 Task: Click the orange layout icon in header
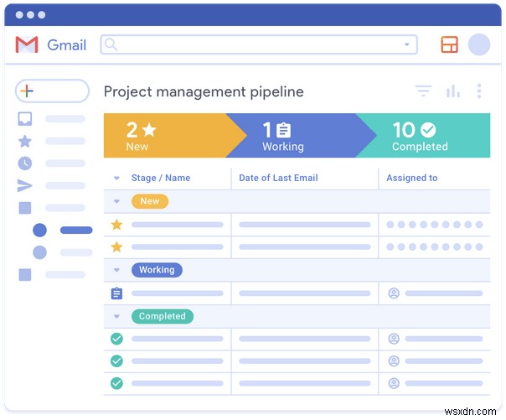coord(450,44)
